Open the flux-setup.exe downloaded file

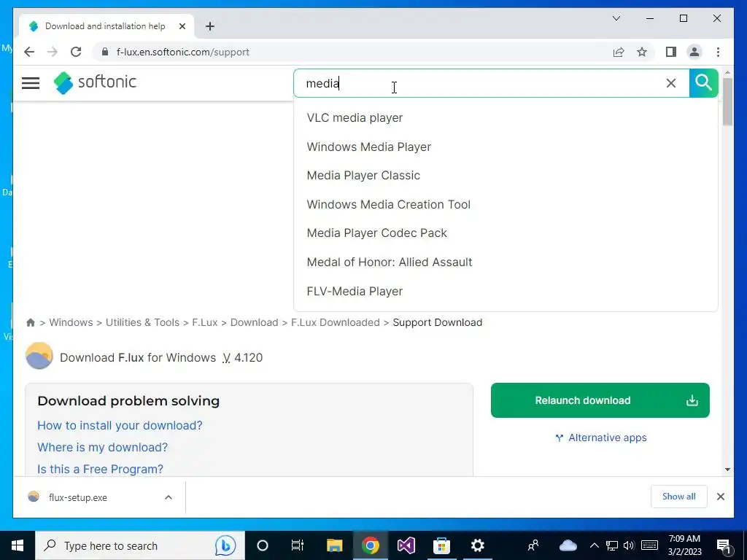77,497
